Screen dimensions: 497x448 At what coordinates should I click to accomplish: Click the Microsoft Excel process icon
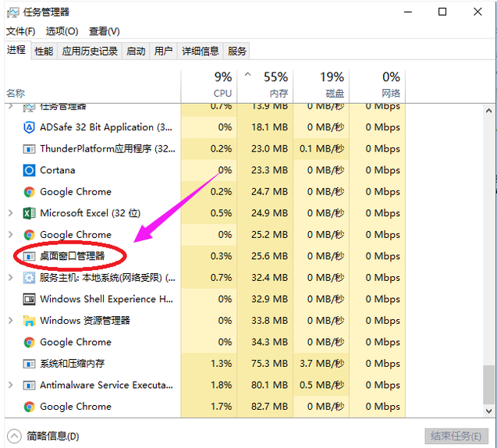click(x=29, y=213)
